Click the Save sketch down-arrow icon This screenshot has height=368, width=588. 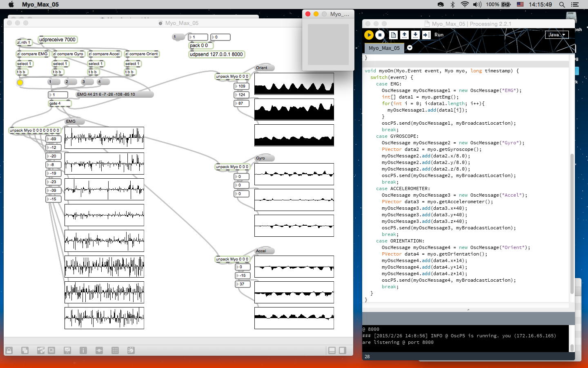tap(415, 35)
